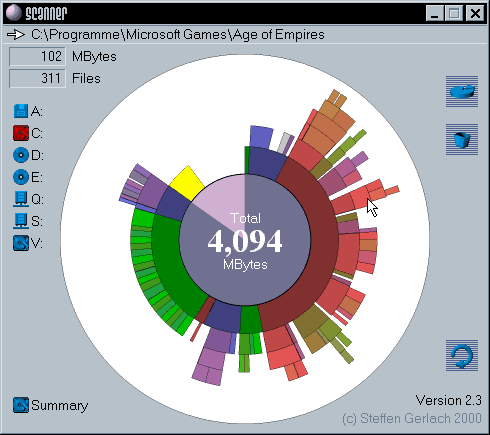Select the S: network drive icon
This screenshot has width=490, height=435.
tap(21, 221)
